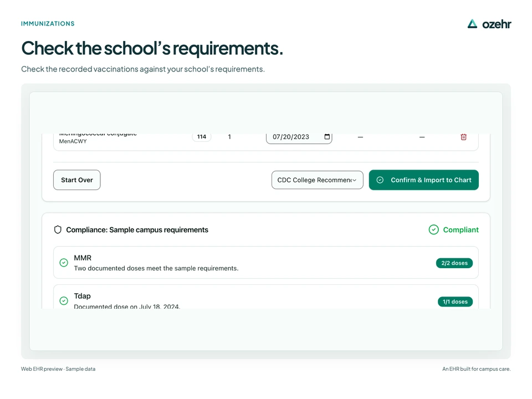
Task: Click Start Over button
Action: (x=76, y=180)
